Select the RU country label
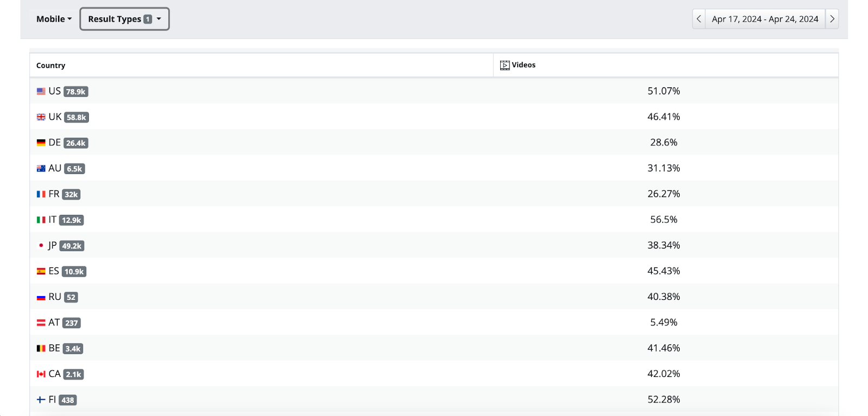The width and height of the screenshot is (868, 416). pyautogui.click(x=55, y=297)
